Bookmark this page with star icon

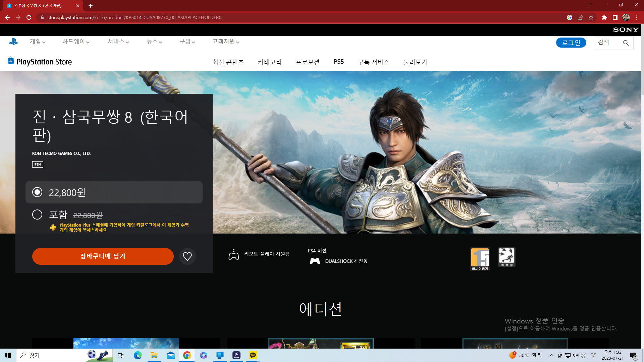pos(591,17)
